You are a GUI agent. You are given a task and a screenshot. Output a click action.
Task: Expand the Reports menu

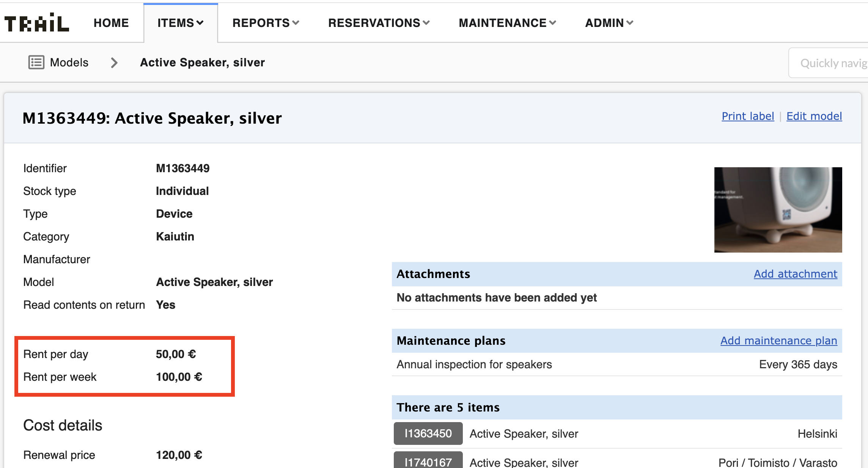[x=266, y=23]
